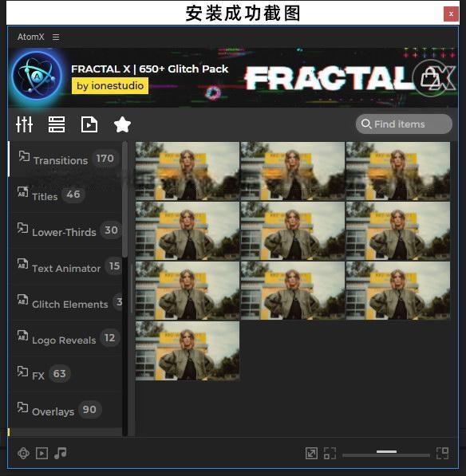466x476 pixels.
Task: Open the shopping bag store icon
Action: coord(430,77)
